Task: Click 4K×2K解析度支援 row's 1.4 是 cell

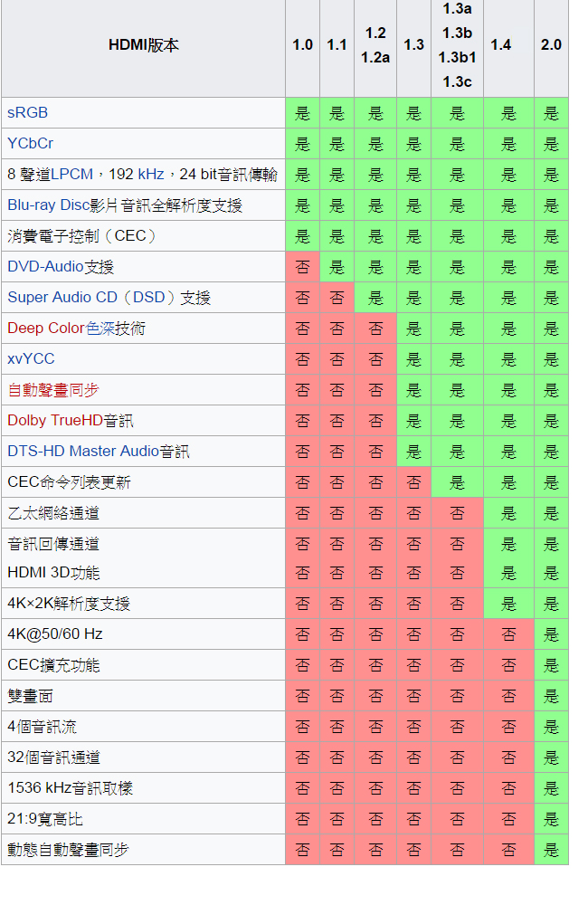Action: pos(509,604)
